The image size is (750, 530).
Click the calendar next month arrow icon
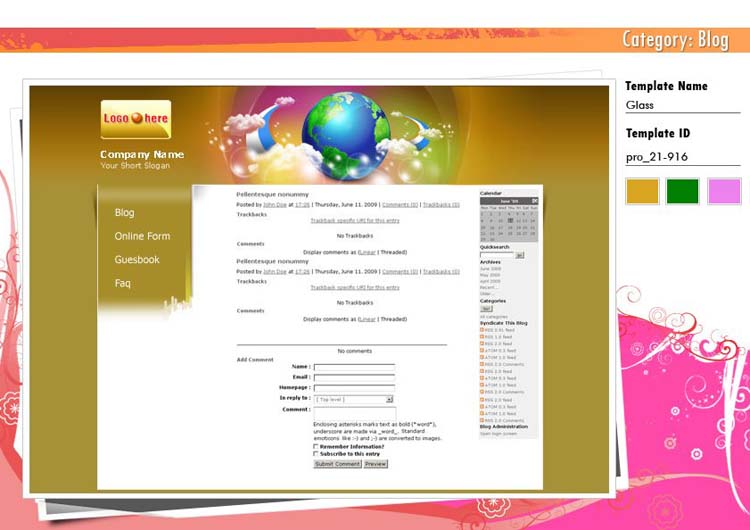(x=535, y=201)
